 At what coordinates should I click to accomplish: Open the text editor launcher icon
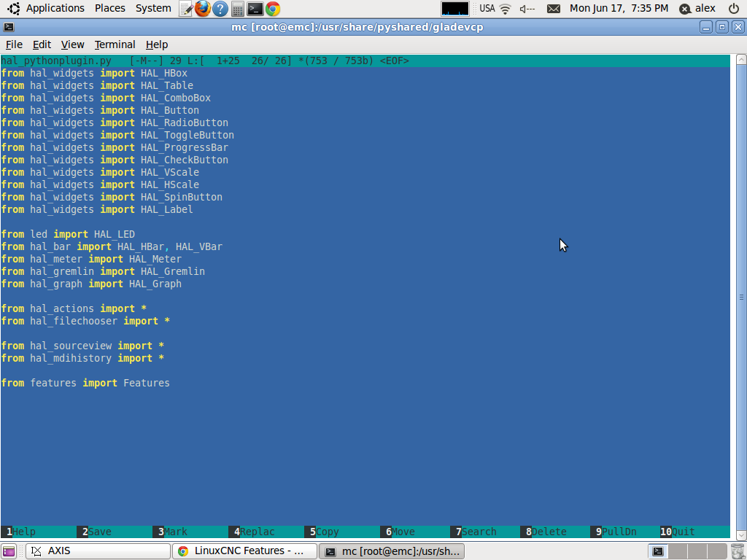(x=186, y=9)
